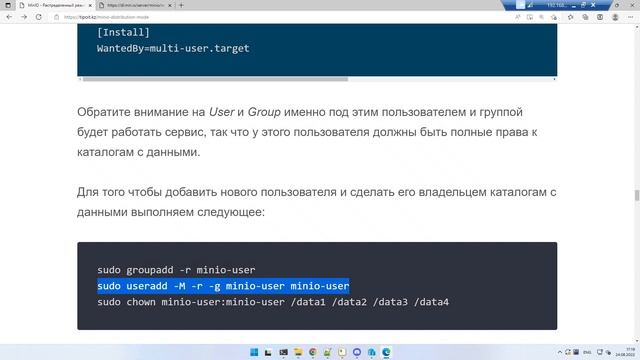Viewport: 640px width, 360px height.
Task: Open the yellow note taskbar app
Action: (342, 352)
